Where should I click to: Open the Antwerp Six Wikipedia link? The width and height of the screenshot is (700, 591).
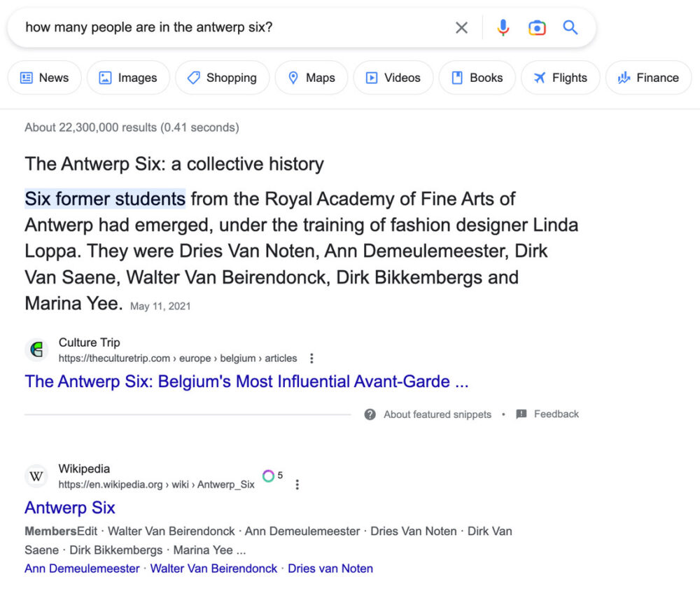coord(70,508)
